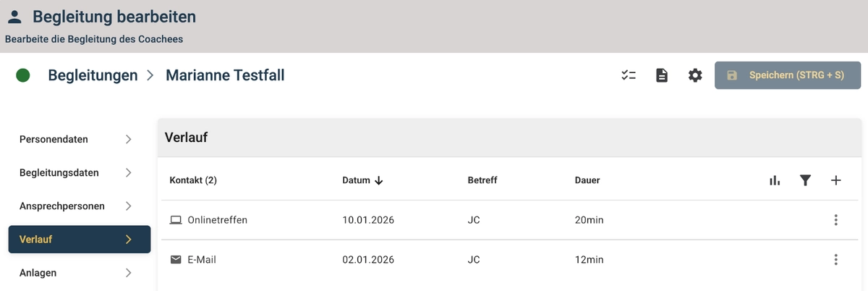This screenshot has height=291, width=868.
Task: Open three-dot menu for Onlinetreffen row
Action: (x=835, y=220)
